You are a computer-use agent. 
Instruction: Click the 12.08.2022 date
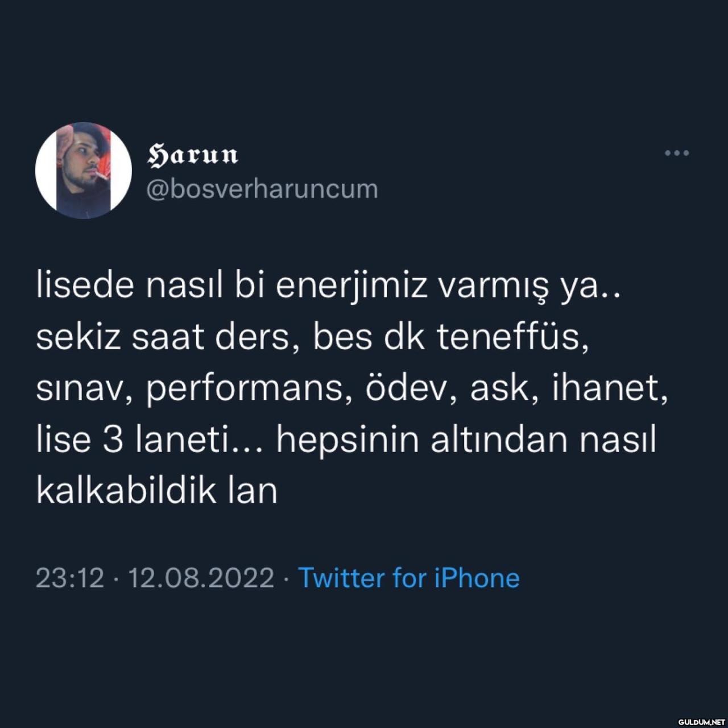201,578
